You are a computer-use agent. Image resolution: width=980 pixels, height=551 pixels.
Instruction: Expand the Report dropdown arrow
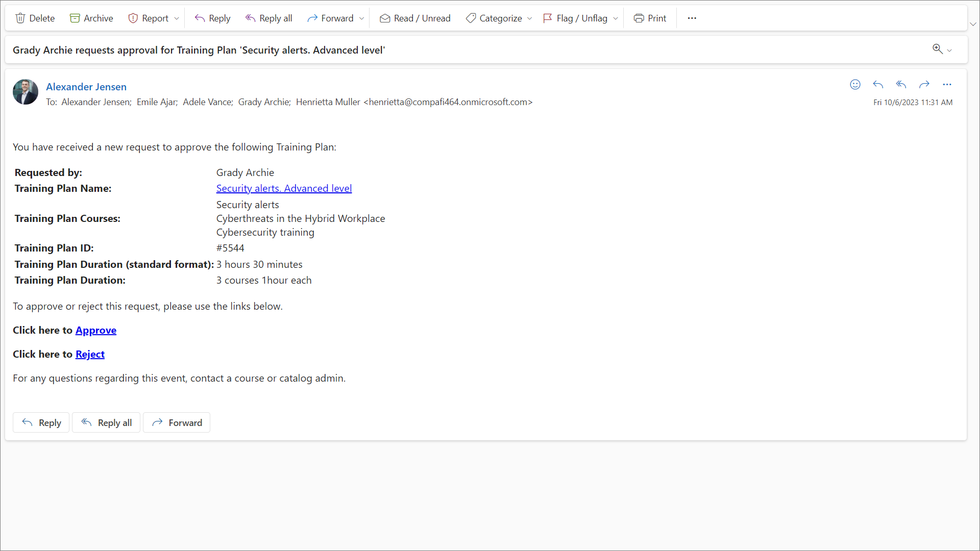tap(177, 18)
